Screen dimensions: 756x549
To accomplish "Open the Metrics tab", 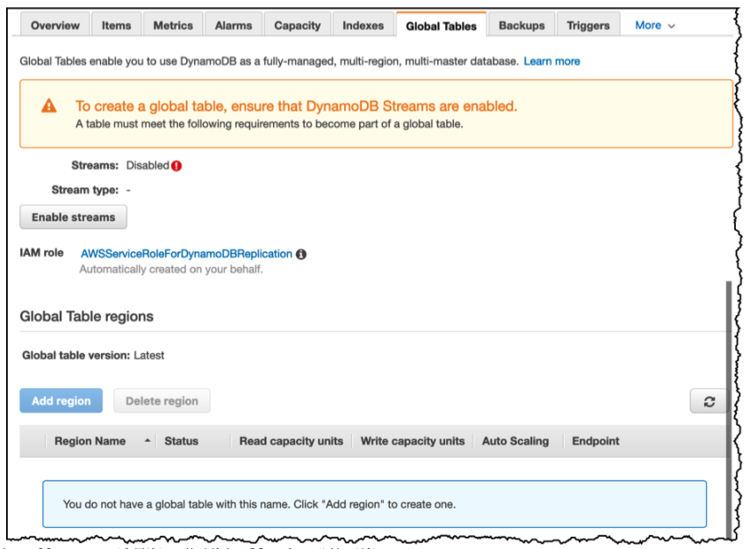I will tap(173, 25).
